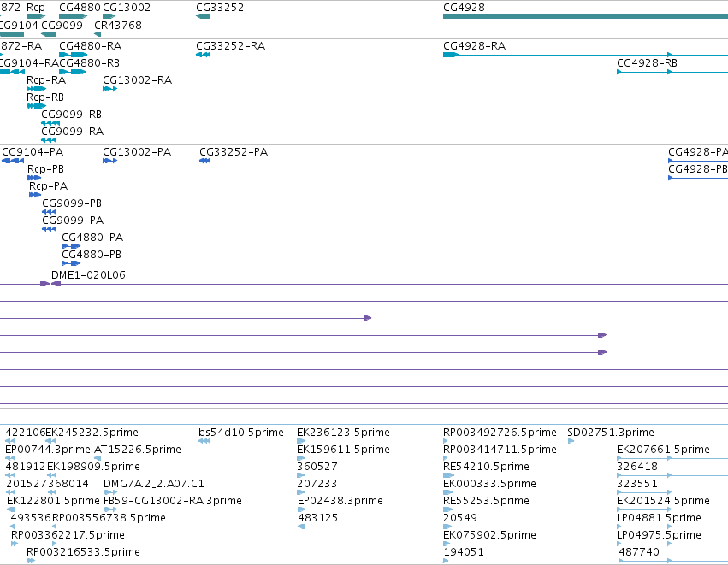
Task: Select the AT15226.5prime EST
Action: tap(138, 450)
